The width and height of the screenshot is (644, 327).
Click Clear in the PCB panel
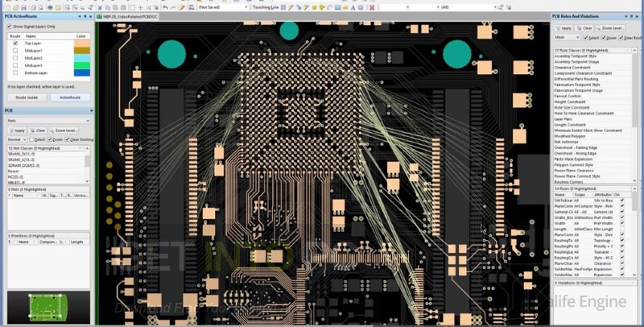point(37,130)
